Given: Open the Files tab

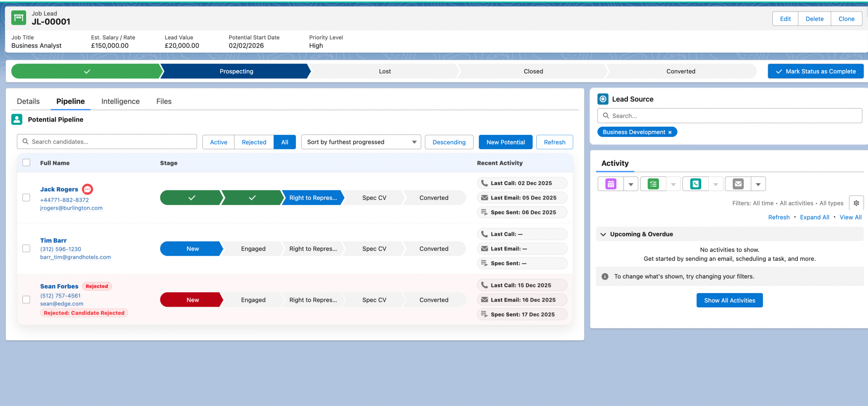Looking at the screenshot, I should (164, 101).
